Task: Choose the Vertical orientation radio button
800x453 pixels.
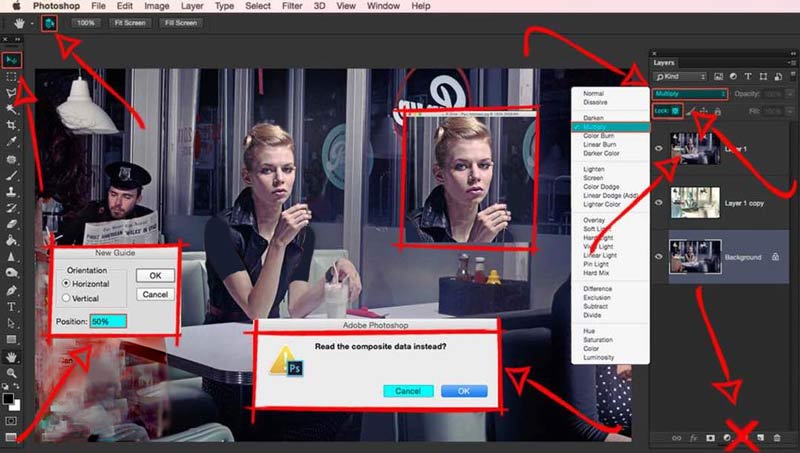Action: click(x=67, y=297)
